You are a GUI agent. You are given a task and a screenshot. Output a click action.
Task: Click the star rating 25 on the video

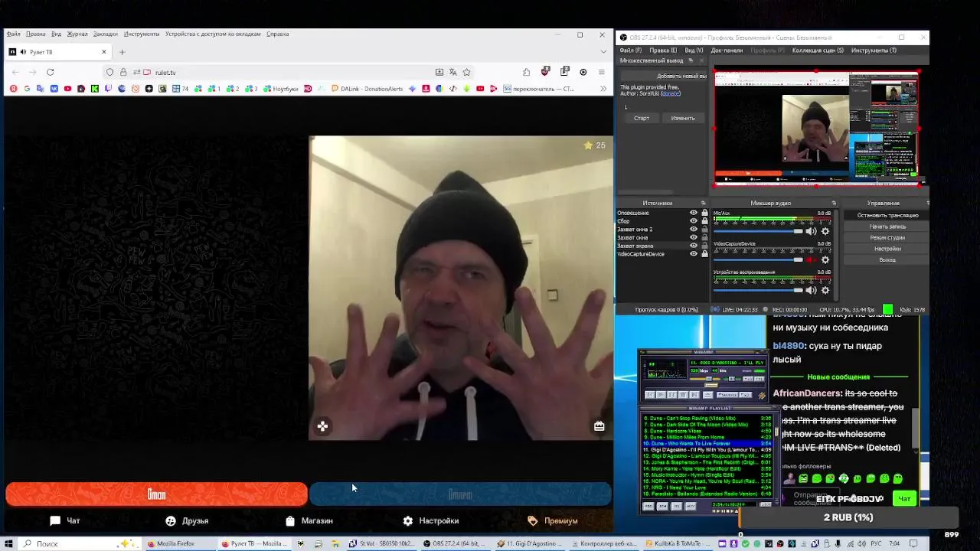point(594,145)
